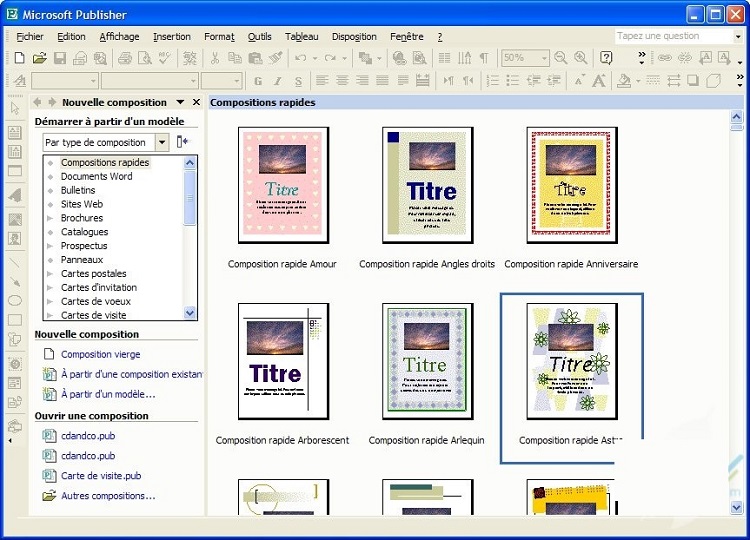750x540 pixels.
Task: Open 'Carte de visite.pub' recent file
Action: click(101, 476)
